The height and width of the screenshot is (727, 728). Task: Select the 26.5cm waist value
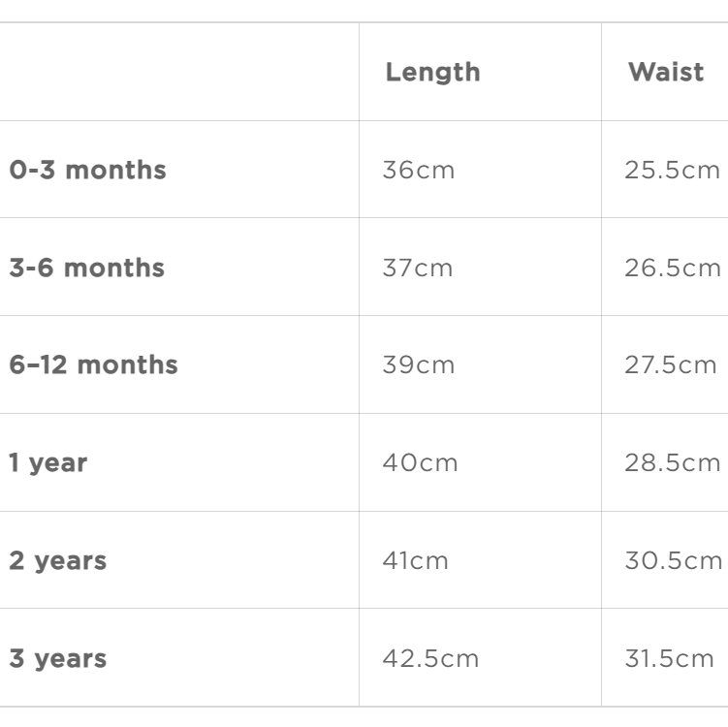673,268
